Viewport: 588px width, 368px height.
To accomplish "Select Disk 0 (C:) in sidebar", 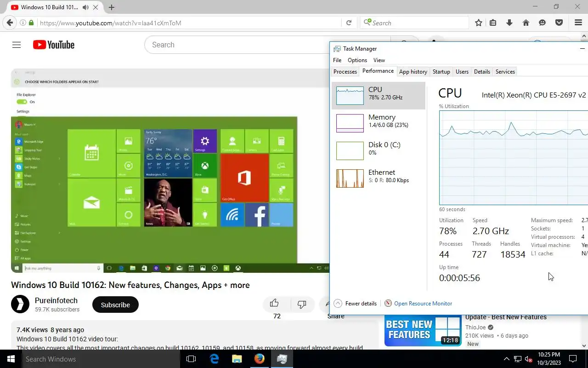I will (x=379, y=151).
